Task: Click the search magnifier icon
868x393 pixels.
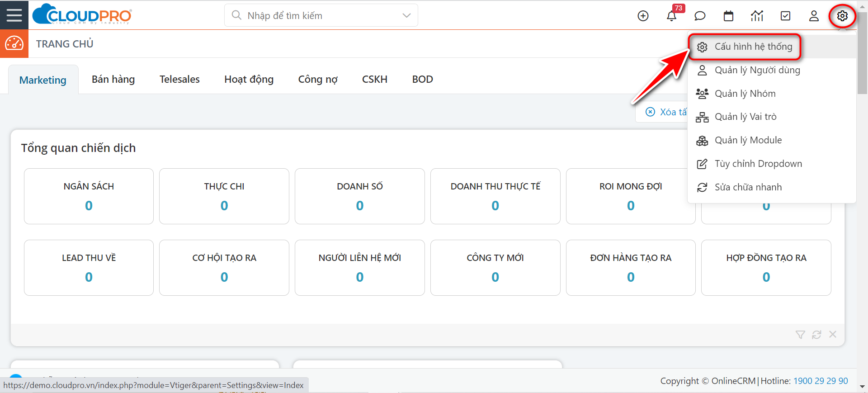Action: coord(236,15)
